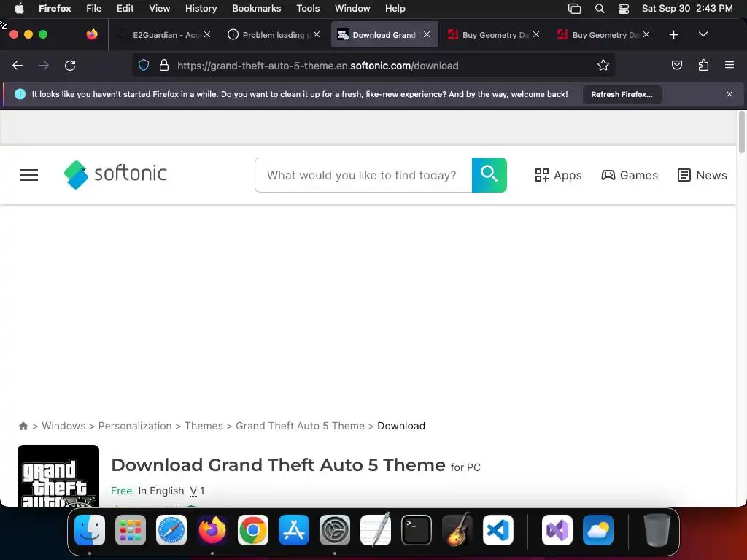The image size is (747, 560).
Task: Open the Firefox application hamburger menu
Action: [729, 65]
